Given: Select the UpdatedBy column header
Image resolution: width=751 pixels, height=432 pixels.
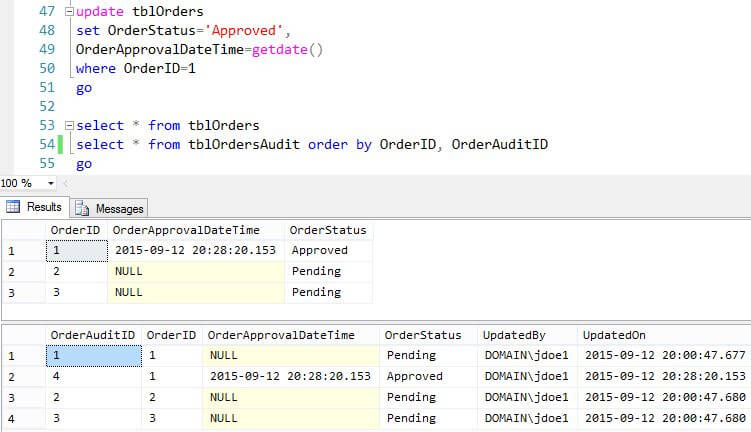Looking at the screenshot, I should 513,334.
